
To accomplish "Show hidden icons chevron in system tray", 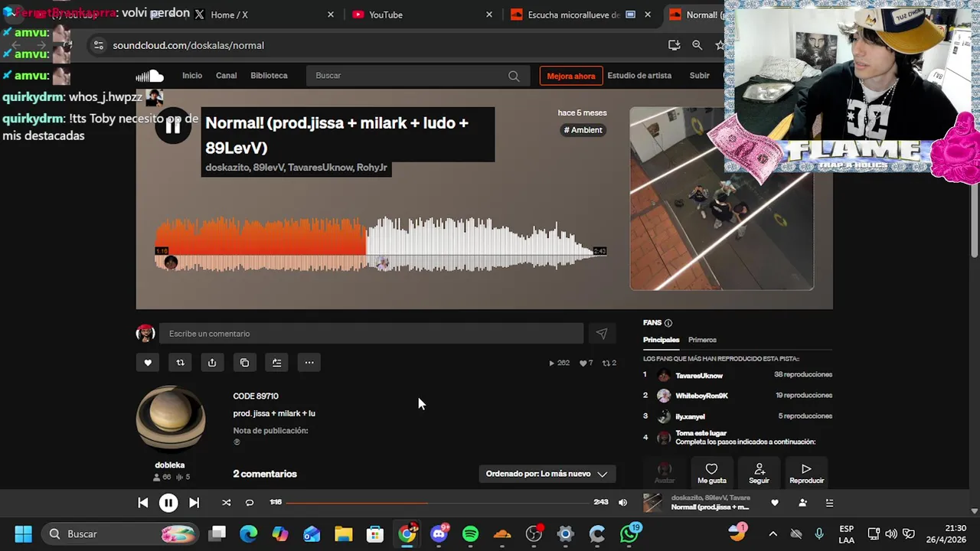I will (773, 534).
